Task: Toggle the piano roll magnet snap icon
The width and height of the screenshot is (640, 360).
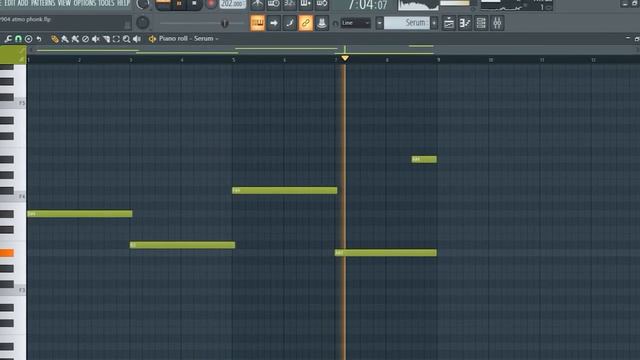Action: tap(18, 39)
